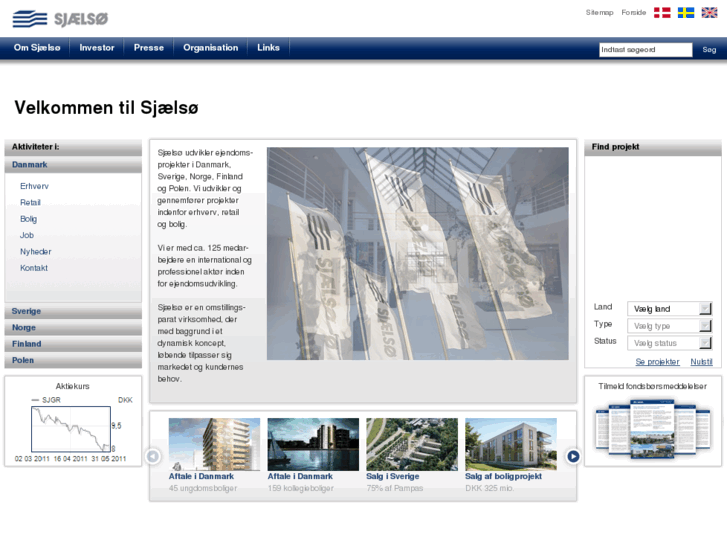Click Salg af boligprojekt headline
This screenshot has height=545, width=727.
[504, 476]
